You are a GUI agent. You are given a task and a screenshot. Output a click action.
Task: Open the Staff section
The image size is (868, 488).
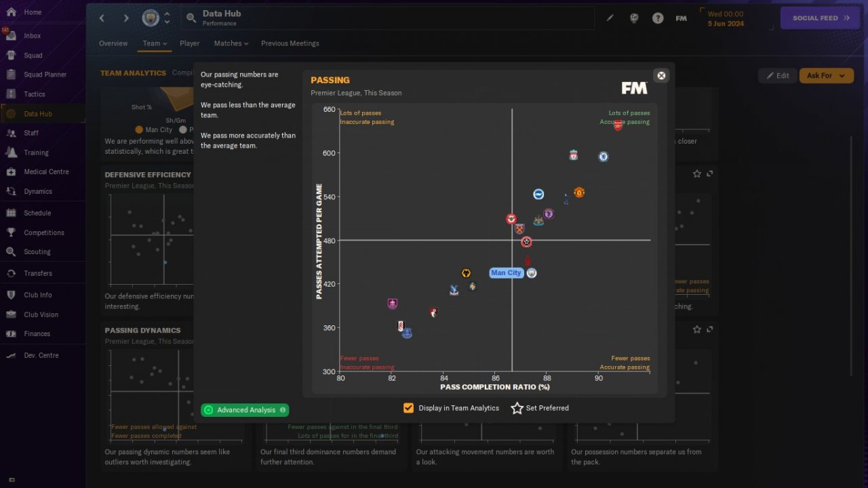pos(31,133)
